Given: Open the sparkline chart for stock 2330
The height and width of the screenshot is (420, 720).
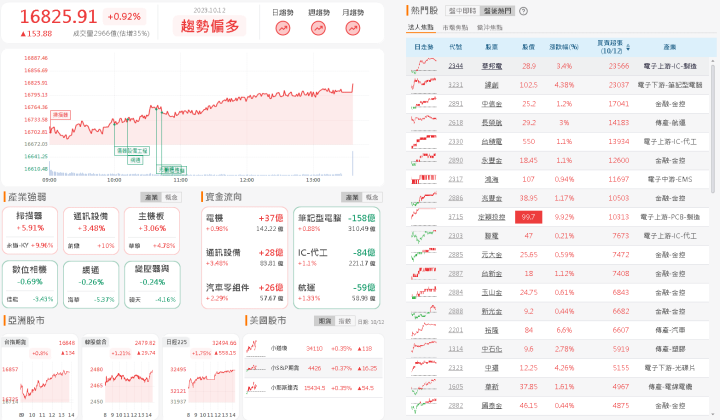Looking at the screenshot, I should (424, 141).
